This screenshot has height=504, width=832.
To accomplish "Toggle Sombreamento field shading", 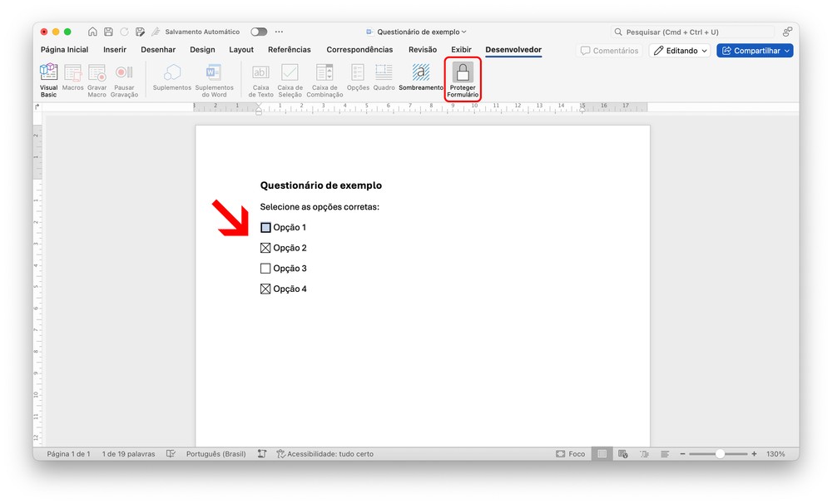I will [x=421, y=73].
